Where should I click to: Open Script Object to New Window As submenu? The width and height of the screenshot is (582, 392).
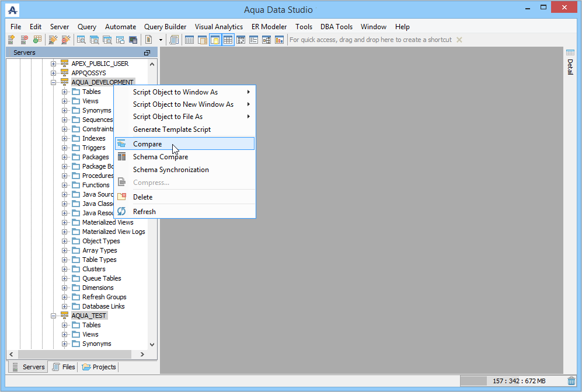coord(184,104)
